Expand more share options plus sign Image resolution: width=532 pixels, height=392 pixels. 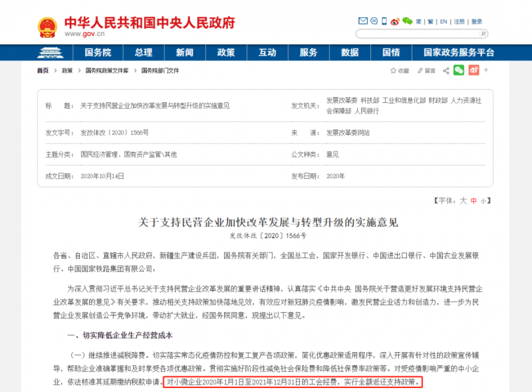(x=485, y=70)
